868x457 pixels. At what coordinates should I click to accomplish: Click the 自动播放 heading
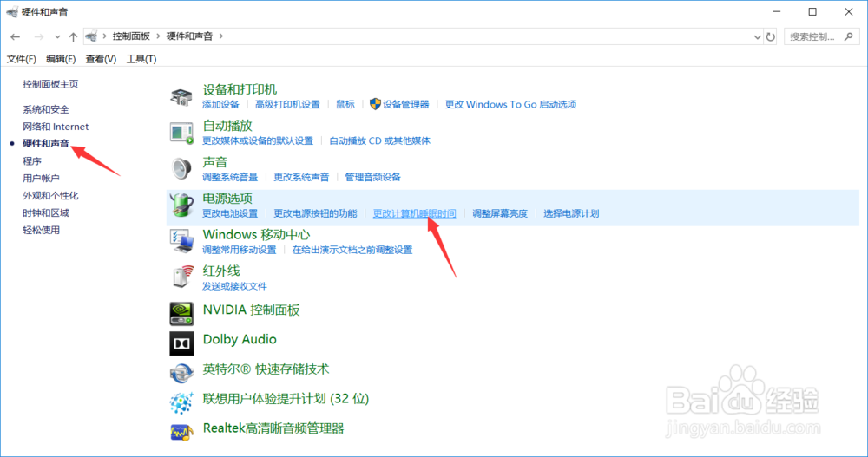click(x=227, y=126)
